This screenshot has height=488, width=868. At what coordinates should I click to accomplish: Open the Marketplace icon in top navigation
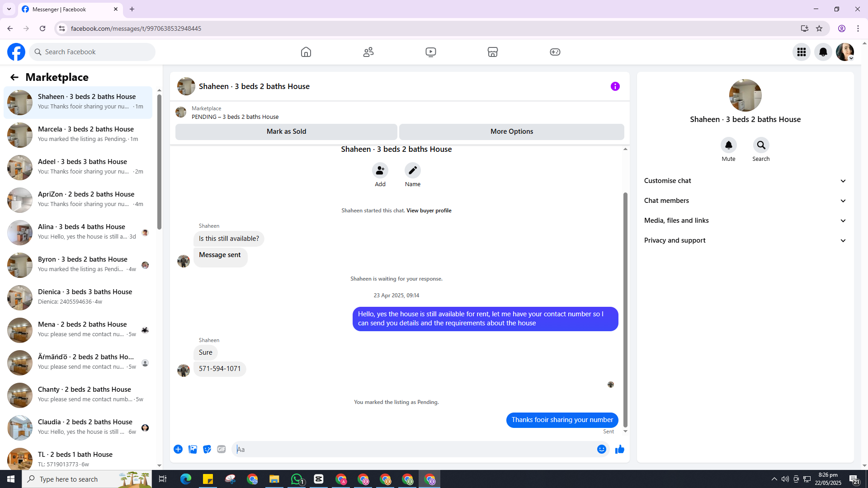point(493,52)
